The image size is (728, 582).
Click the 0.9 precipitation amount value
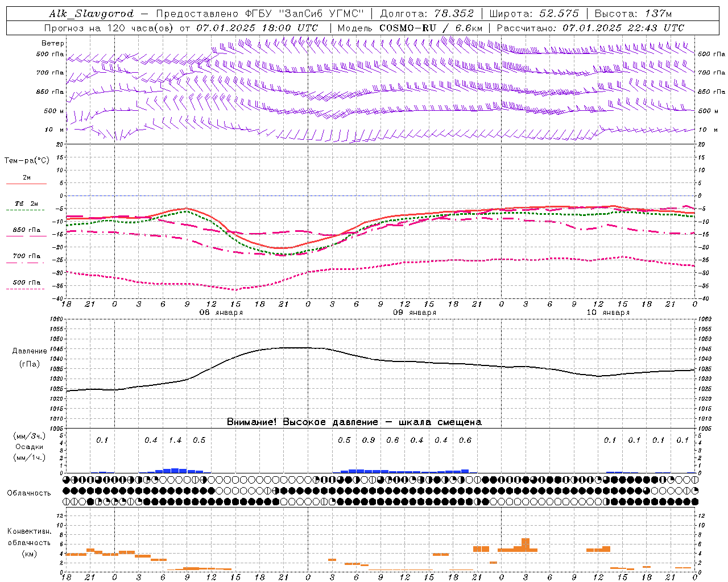pyautogui.click(x=369, y=440)
